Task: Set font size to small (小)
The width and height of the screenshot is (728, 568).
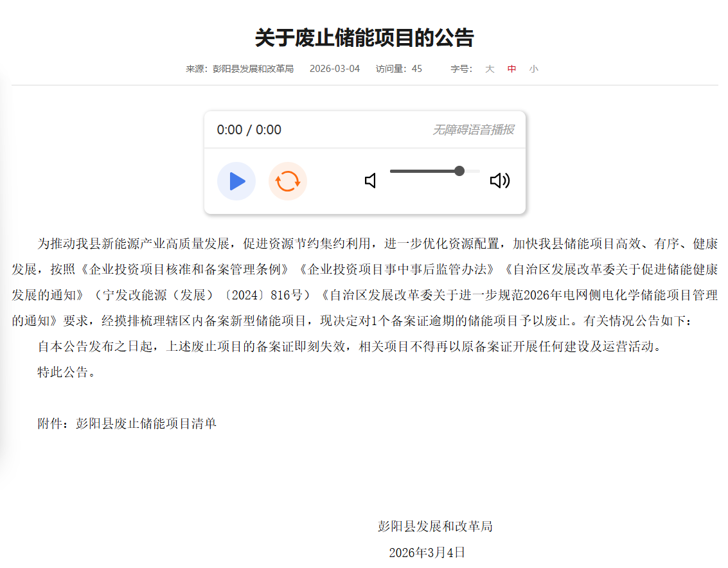Action: point(533,69)
